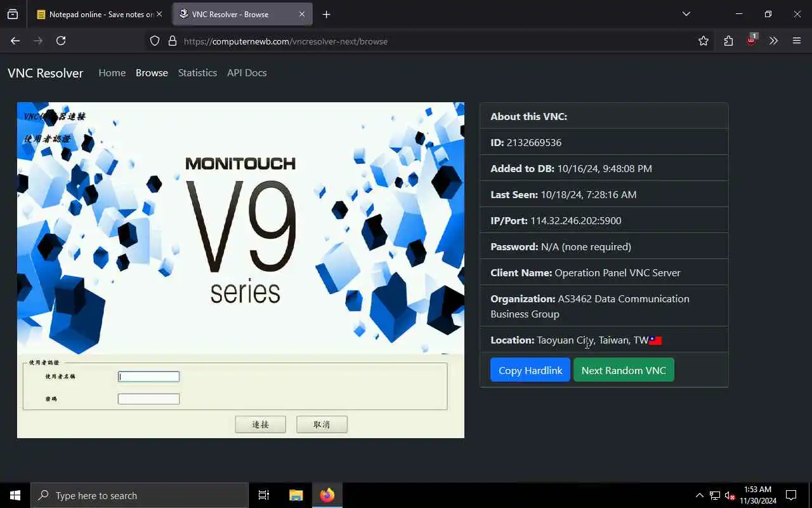Click the 連接 connect button in preview
The width and height of the screenshot is (812, 508).
click(x=261, y=424)
